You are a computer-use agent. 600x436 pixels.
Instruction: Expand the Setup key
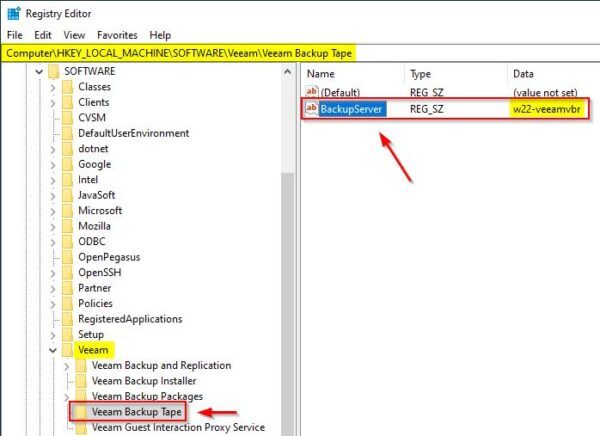point(53,335)
